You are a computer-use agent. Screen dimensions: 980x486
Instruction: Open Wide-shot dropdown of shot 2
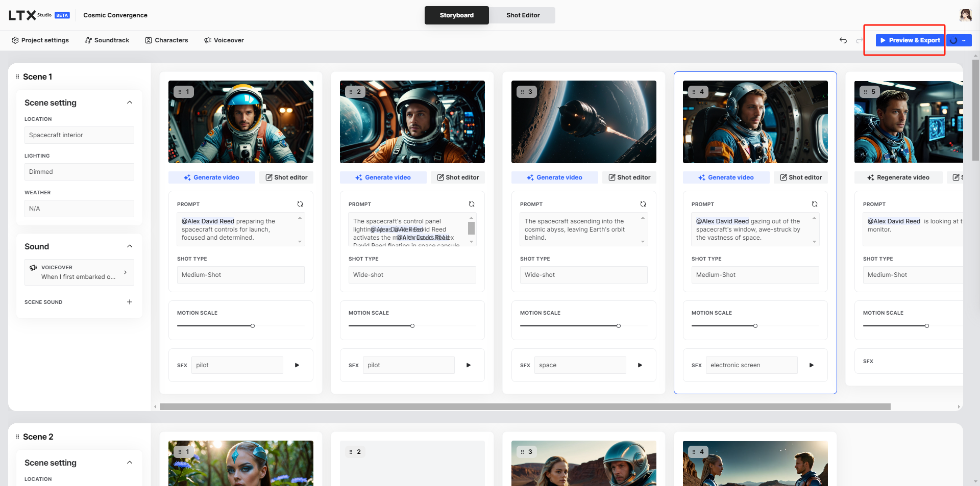(x=412, y=275)
